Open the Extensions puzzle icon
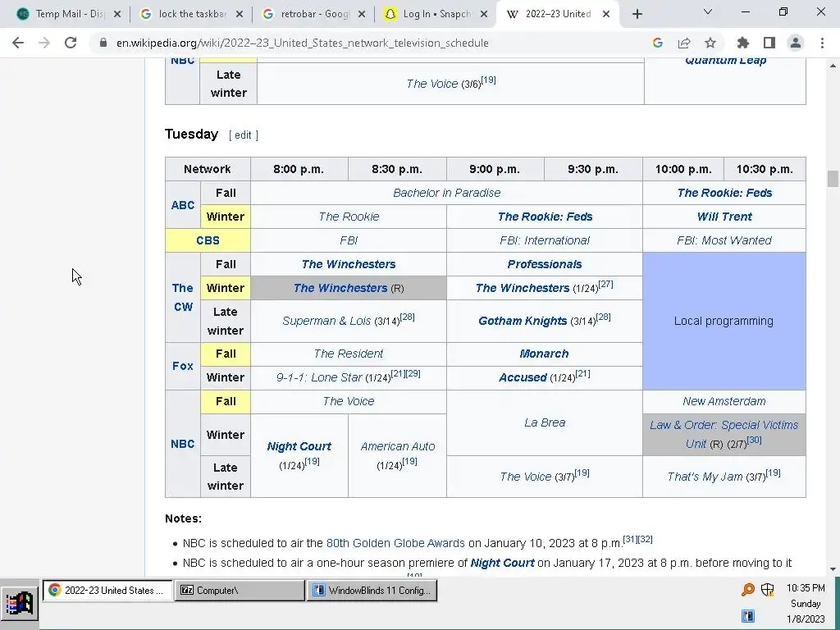 click(x=743, y=43)
